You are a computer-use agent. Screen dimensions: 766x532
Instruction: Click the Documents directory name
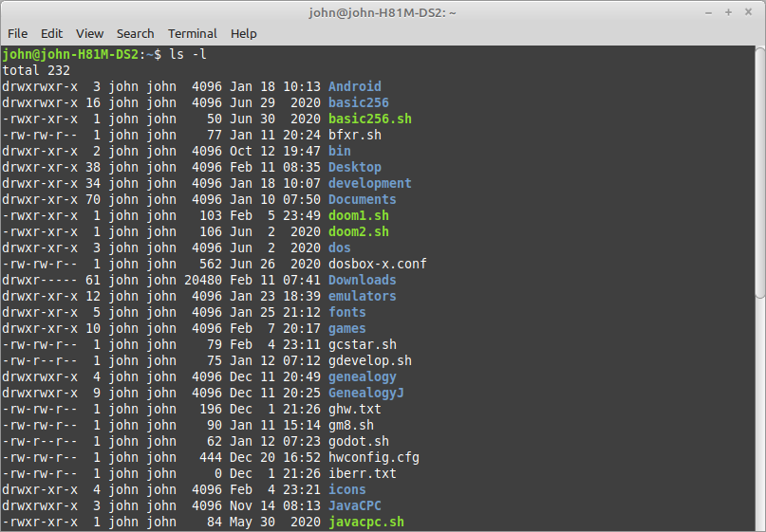(x=362, y=199)
